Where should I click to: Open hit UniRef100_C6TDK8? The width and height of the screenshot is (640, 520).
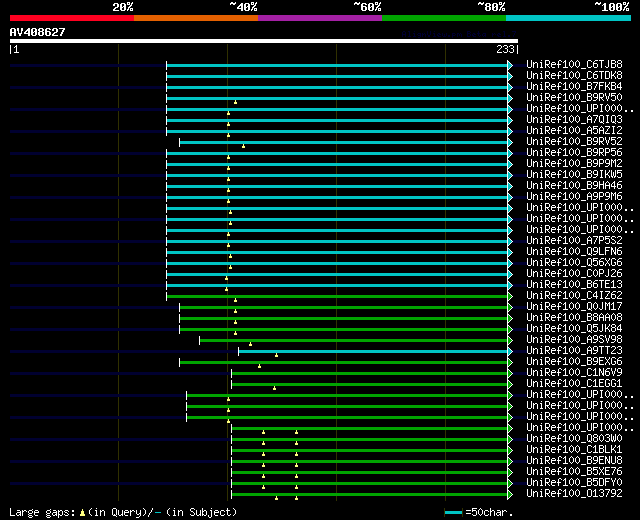click(574, 76)
